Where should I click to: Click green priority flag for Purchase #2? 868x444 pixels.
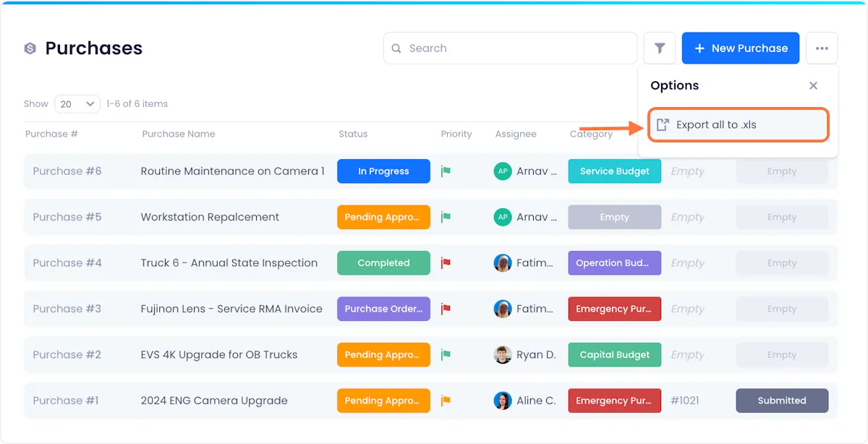pos(446,355)
